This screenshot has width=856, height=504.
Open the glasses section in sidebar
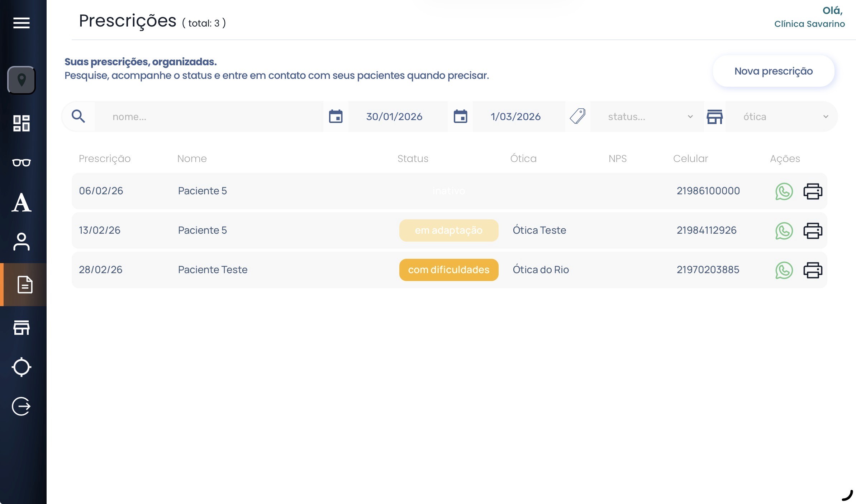[x=22, y=163]
